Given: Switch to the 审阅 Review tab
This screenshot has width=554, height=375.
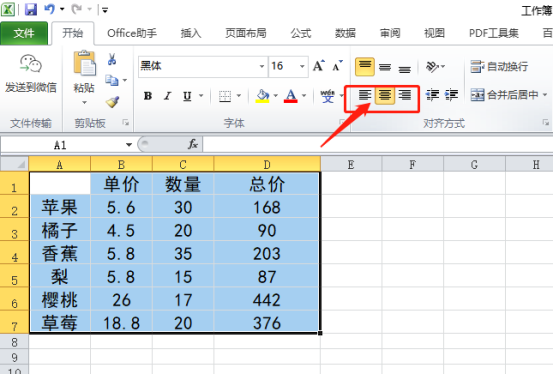Looking at the screenshot, I should pos(390,33).
